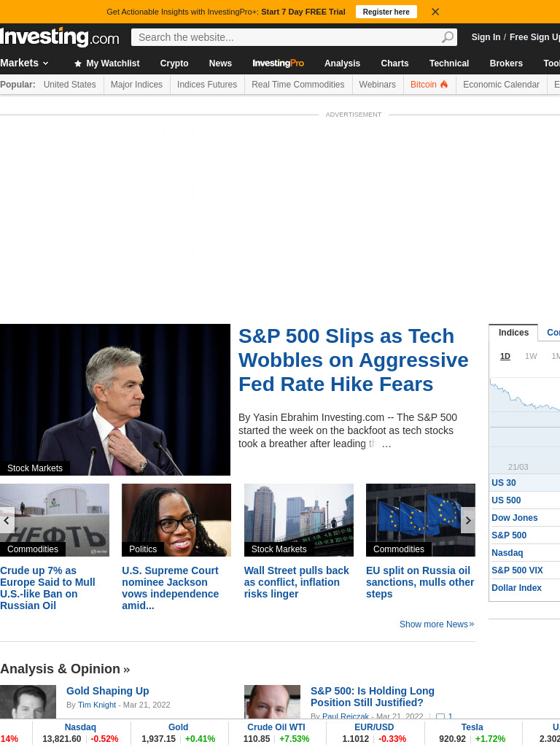Viewport: 560px width, 747px height.
Task: Click Nasdaq in bottom ticker bar
Action: point(80,727)
